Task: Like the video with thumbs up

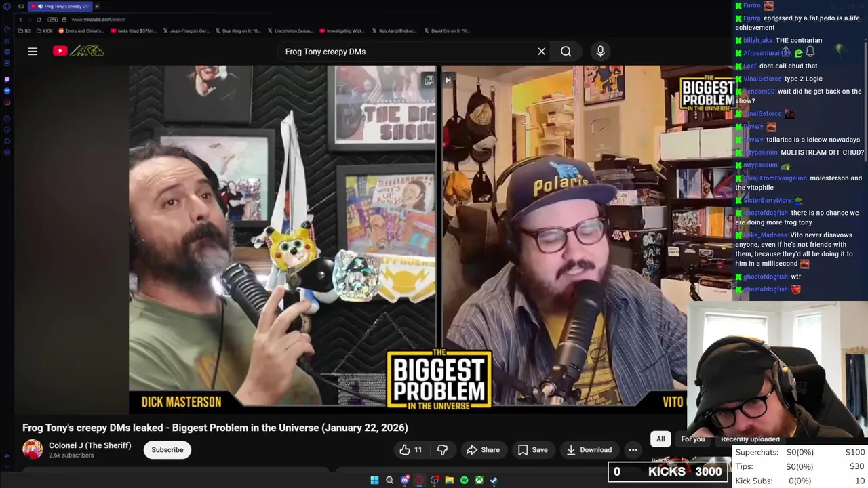Action: click(x=411, y=450)
